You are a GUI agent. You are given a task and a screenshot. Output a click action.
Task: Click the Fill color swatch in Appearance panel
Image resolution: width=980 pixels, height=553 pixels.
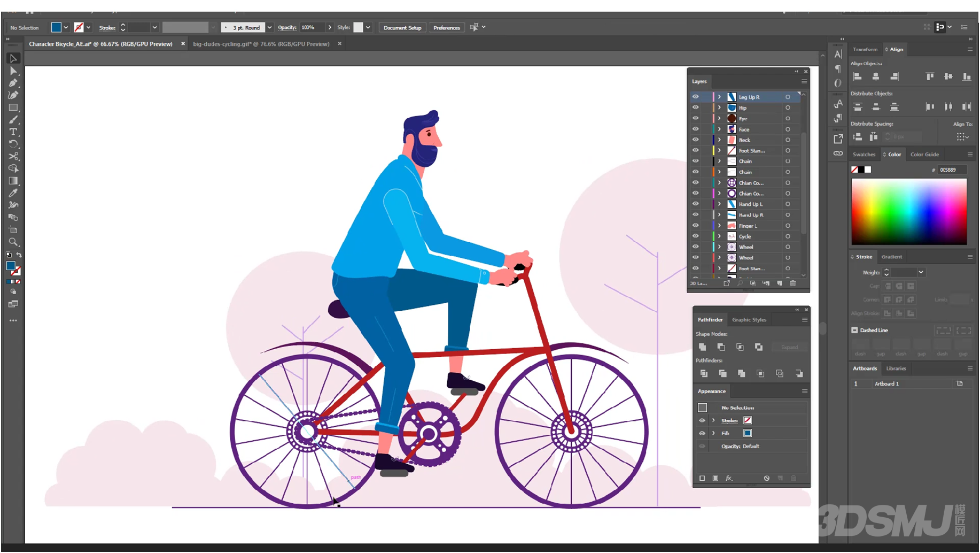click(x=748, y=433)
